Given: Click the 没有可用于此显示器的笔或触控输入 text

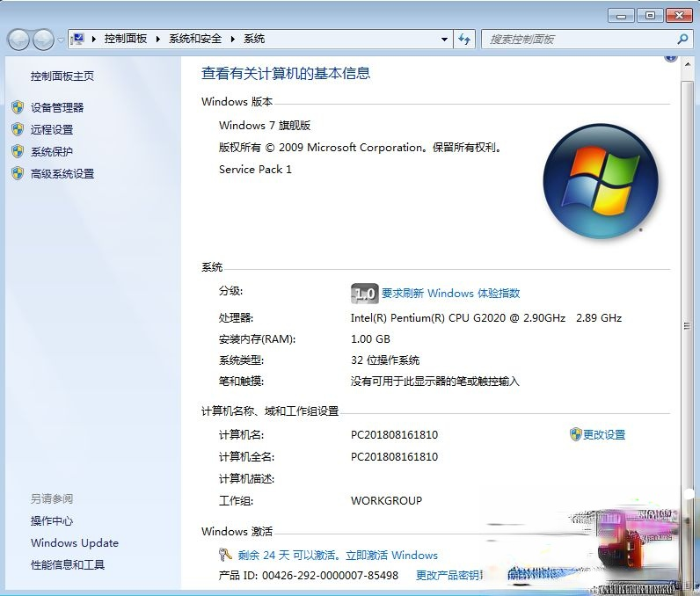Looking at the screenshot, I should click(434, 382).
